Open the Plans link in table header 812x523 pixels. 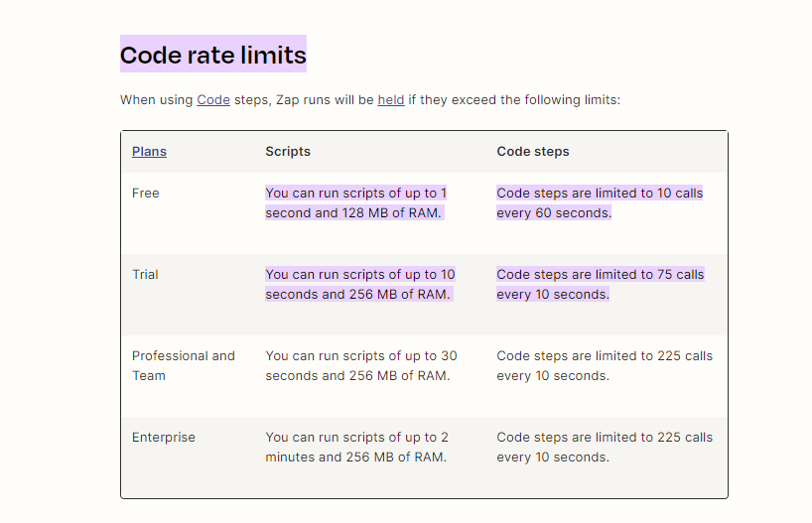(149, 152)
